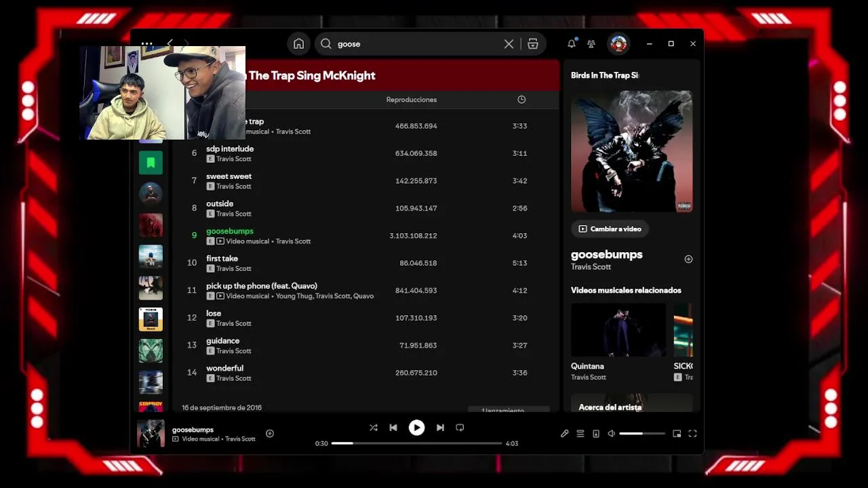Add goosebumps to library in side panel

[688, 259]
